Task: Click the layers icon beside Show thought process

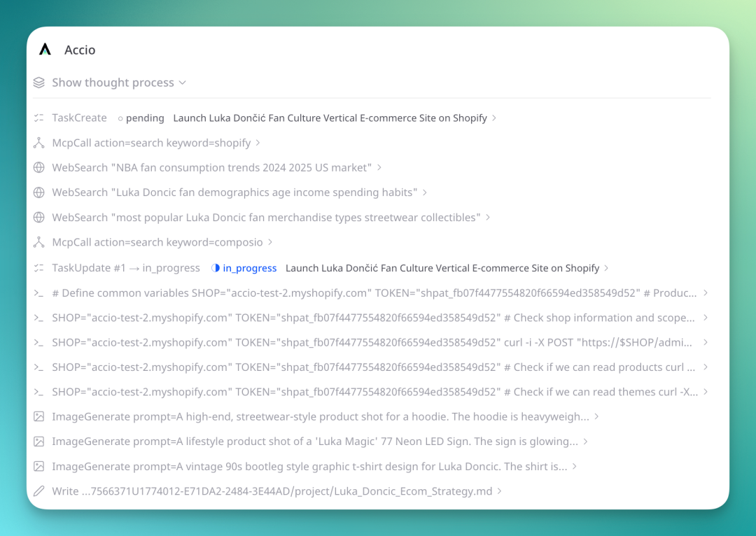Action: coord(39,83)
